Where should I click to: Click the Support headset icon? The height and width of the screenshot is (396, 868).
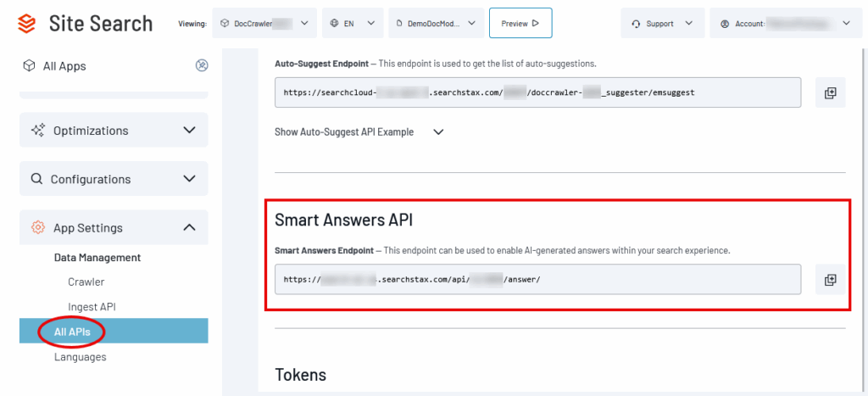636,24
